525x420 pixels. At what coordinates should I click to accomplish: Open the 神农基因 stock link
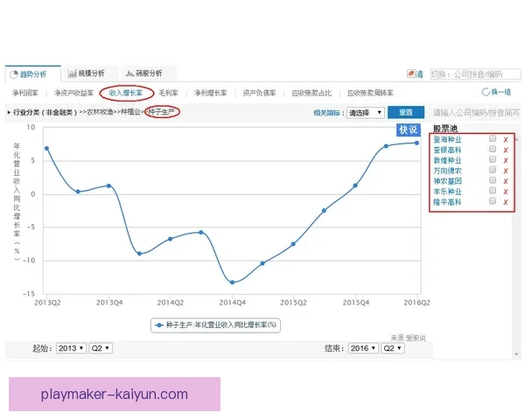coord(447,181)
